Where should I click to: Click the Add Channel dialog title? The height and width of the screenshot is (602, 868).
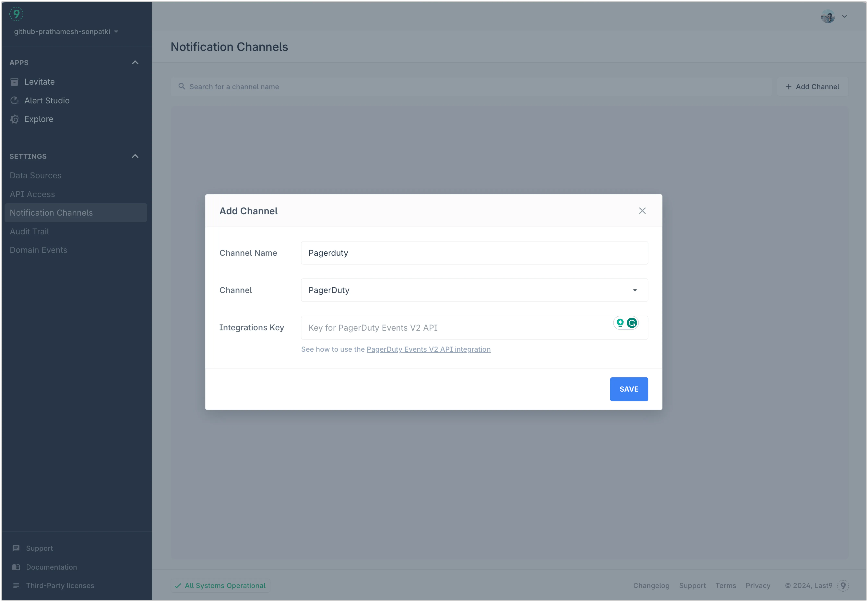[249, 211]
